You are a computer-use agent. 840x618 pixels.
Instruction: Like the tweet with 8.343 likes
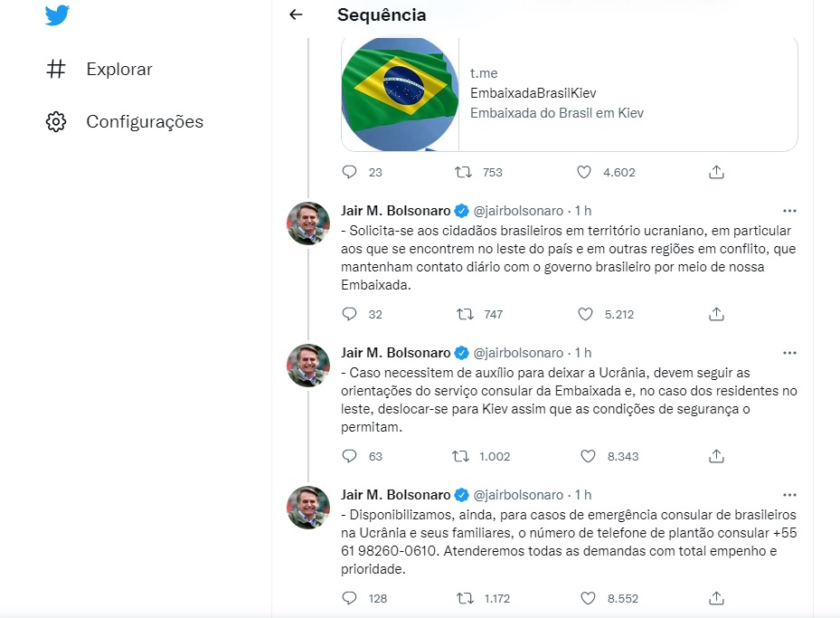[x=584, y=456]
